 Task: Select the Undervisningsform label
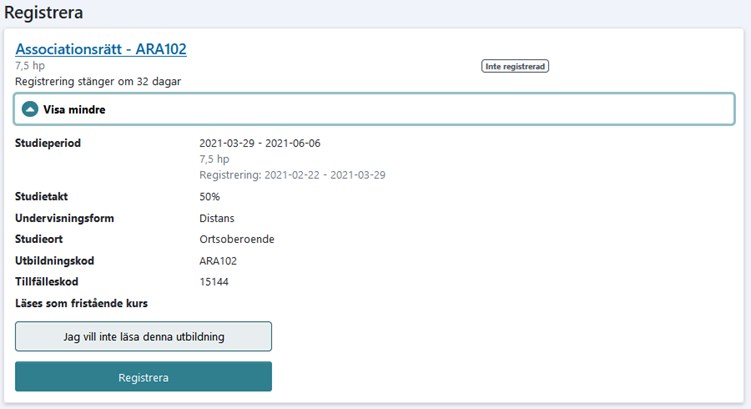62,218
